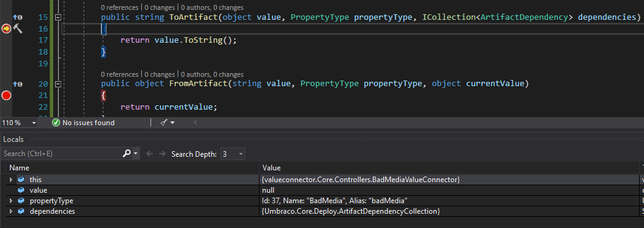Expand the 'propertyType' variable in Locals

click(11, 201)
